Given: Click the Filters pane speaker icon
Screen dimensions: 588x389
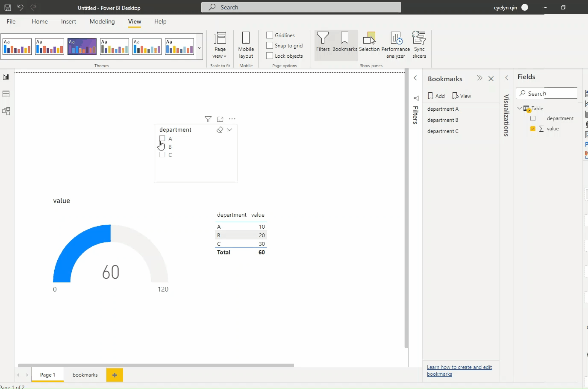Looking at the screenshot, I should point(416,98).
